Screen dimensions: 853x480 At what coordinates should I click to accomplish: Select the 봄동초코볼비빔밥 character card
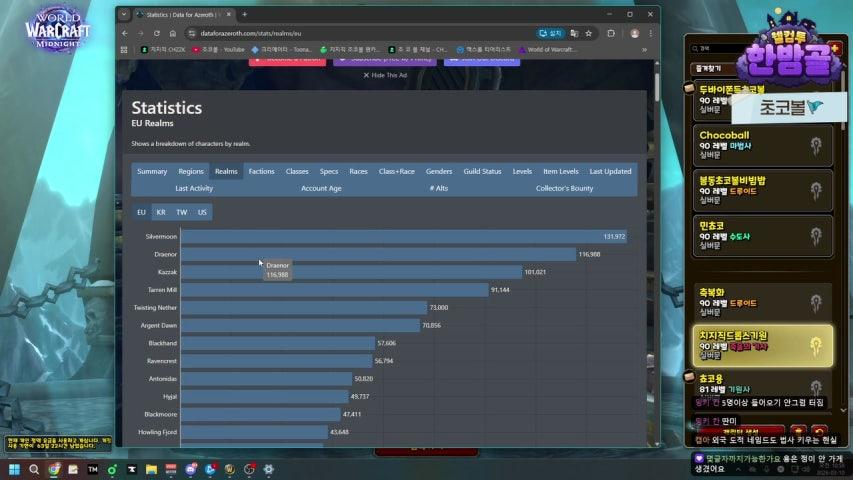coord(763,190)
